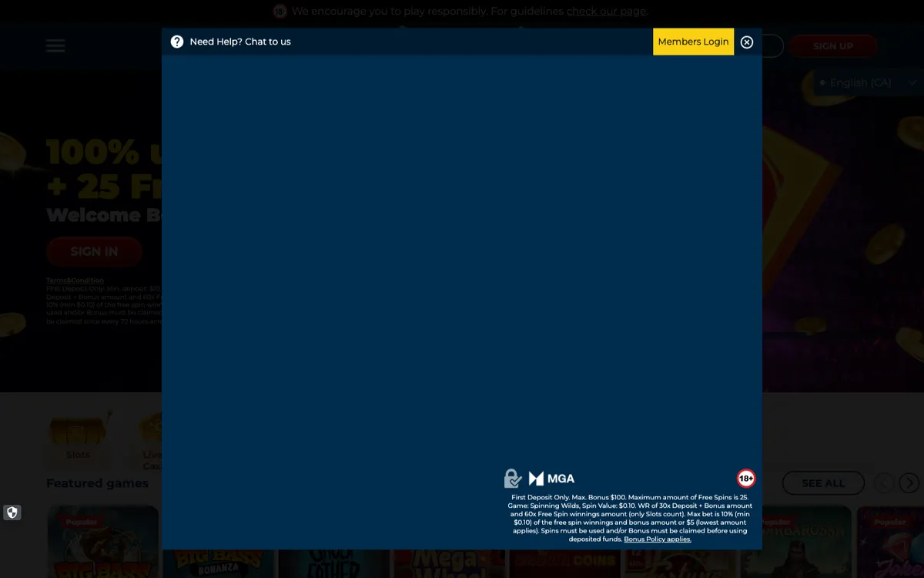The width and height of the screenshot is (924, 578).
Task: Click the shield privacy badge icon
Action: (12, 512)
